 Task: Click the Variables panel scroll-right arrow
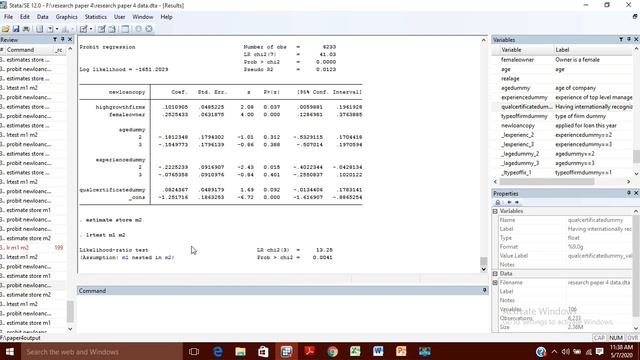(629, 182)
